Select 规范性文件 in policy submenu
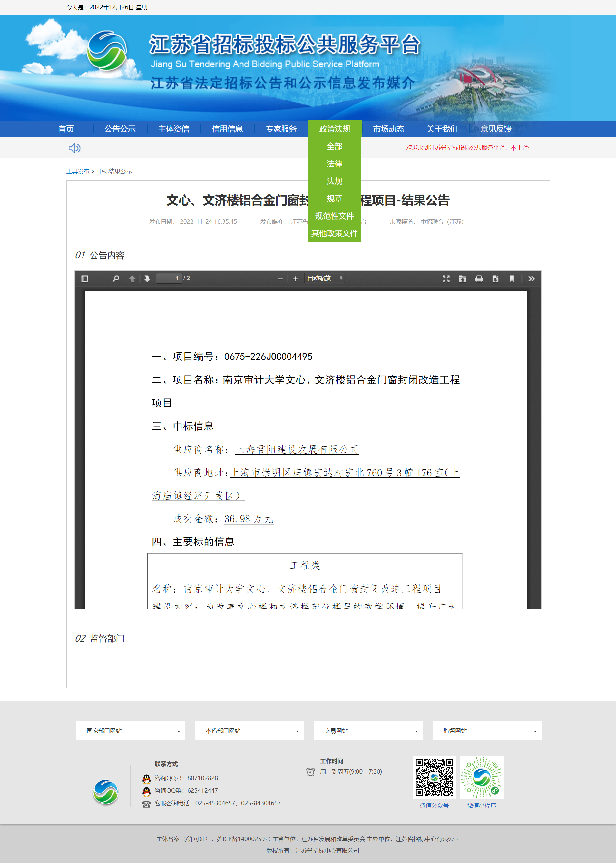This screenshot has height=863, width=616. pos(335,216)
